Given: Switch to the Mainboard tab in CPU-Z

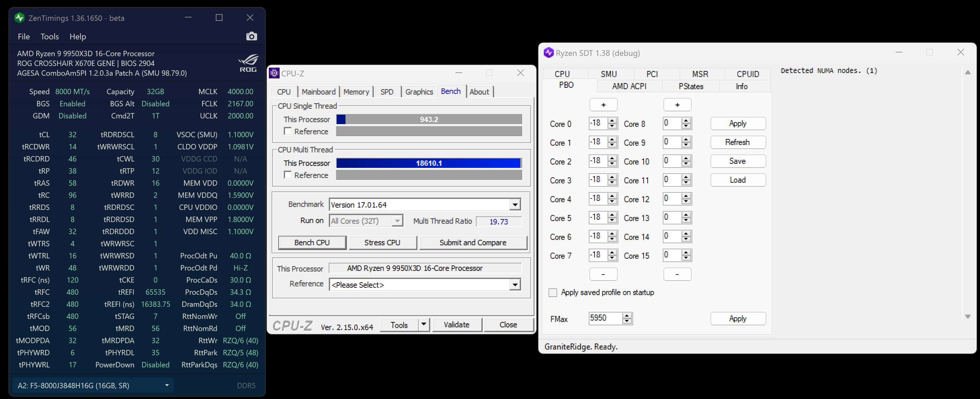Looking at the screenshot, I should pos(318,92).
